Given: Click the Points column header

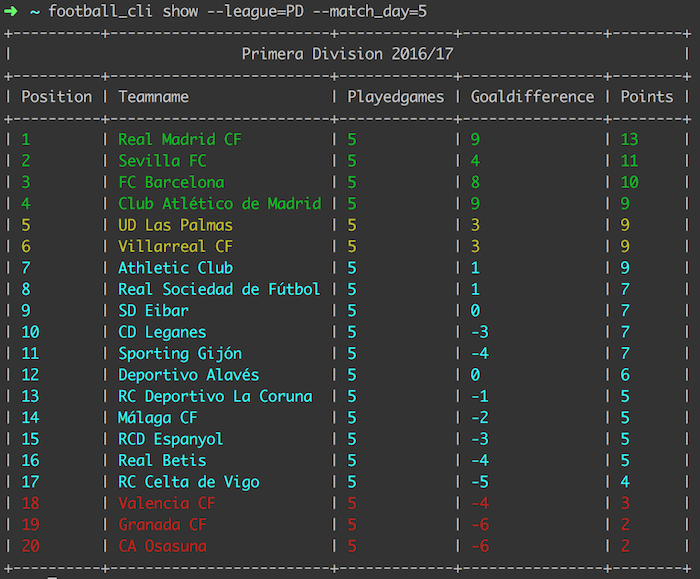Looking at the screenshot, I should (x=647, y=97).
